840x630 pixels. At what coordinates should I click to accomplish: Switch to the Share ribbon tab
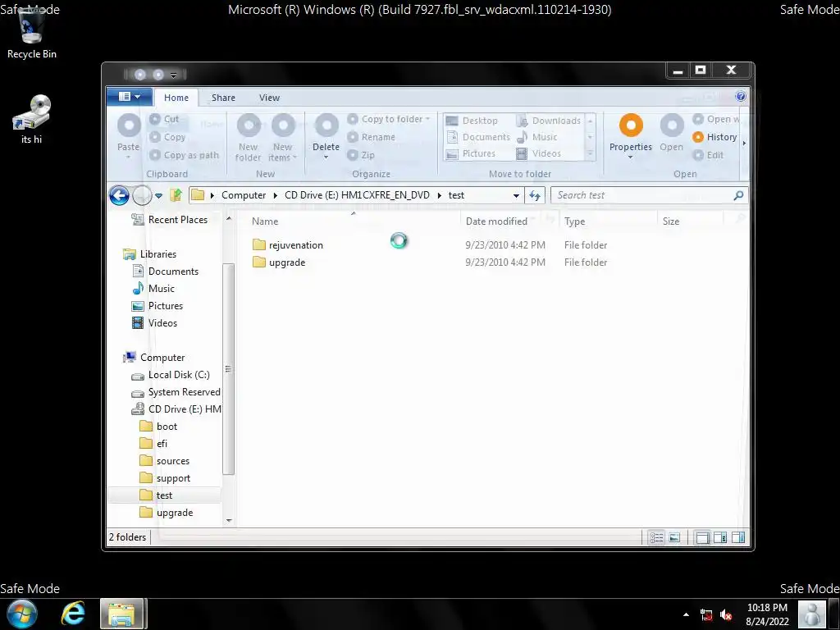[223, 98]
